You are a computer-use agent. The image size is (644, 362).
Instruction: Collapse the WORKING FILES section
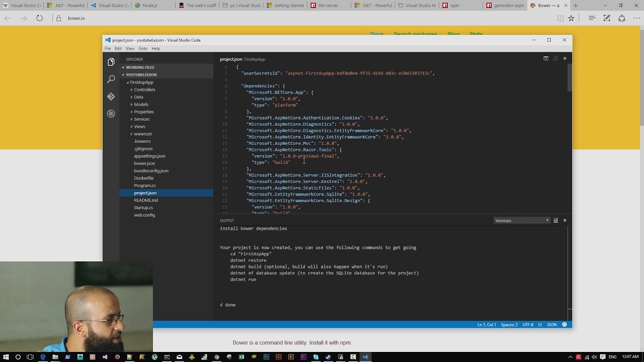[166, 67]
